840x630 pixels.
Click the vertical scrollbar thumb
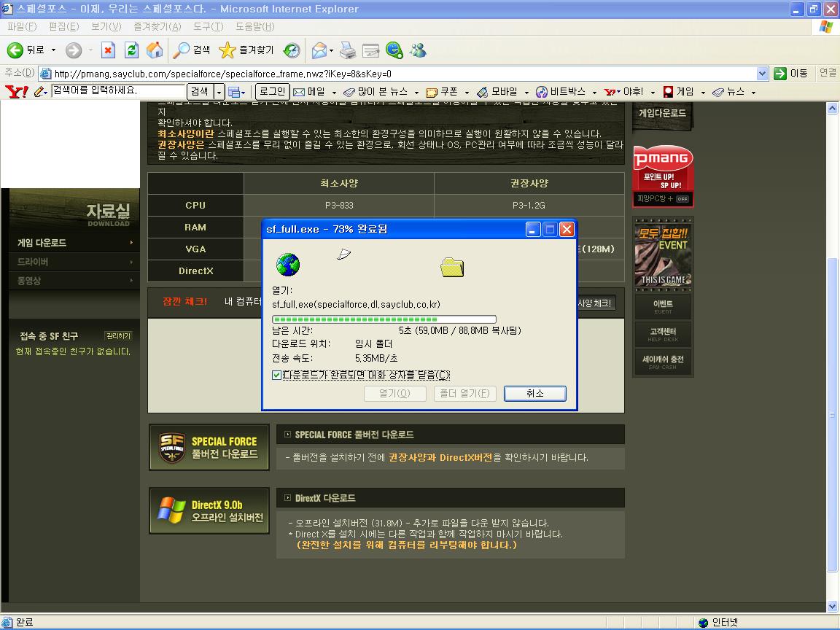pos(832,415)
